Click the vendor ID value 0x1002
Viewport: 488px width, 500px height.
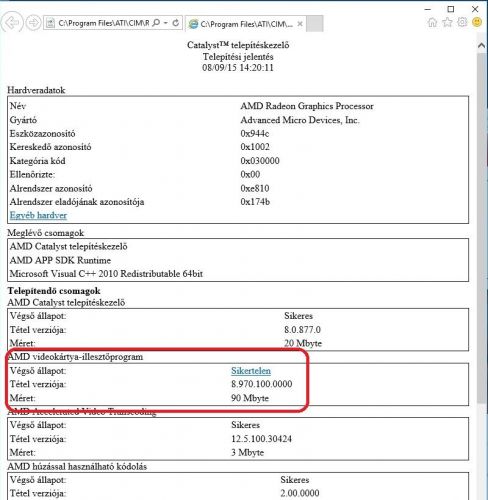tap(255, 147)
